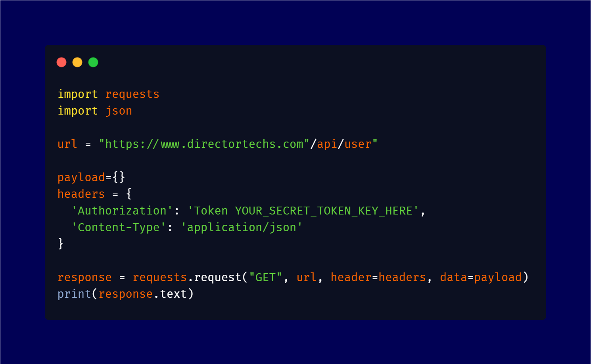Click the data=payload argument
The image size is (591, 364).
pos(481,278)
